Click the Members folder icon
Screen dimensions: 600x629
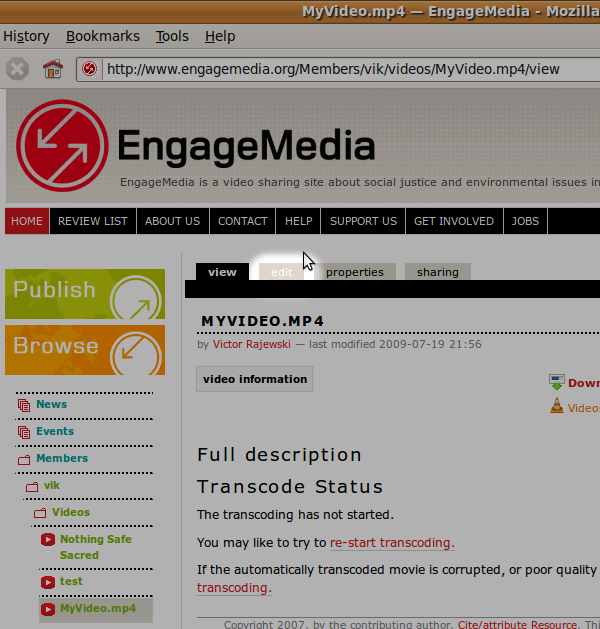pyautogui.click(x=24, y=459)
